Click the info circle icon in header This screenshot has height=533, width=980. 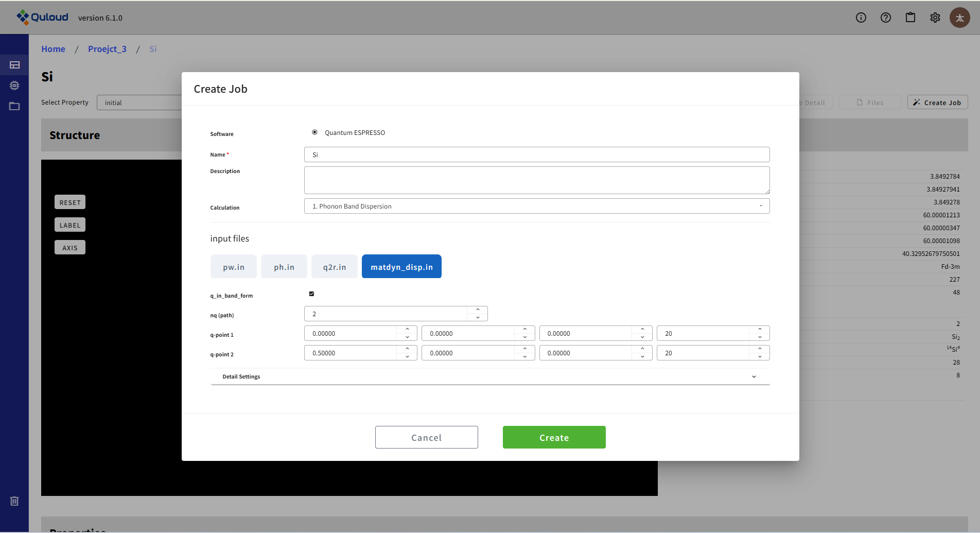point(861,18)
